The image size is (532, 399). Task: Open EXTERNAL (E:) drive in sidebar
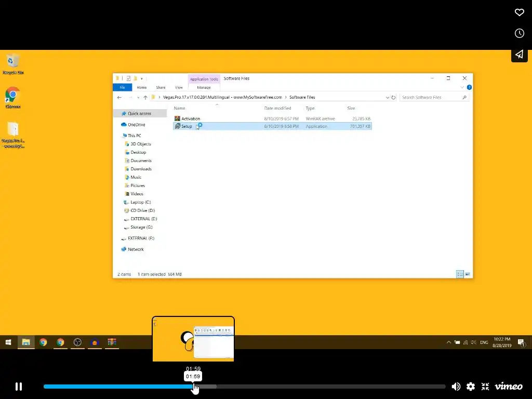(143, 219)
